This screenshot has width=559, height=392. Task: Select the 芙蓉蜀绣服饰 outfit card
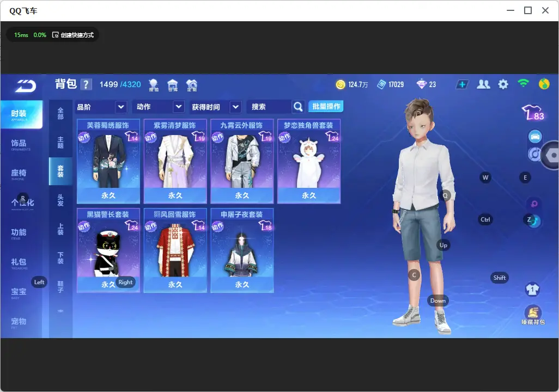tap(108, 162)
